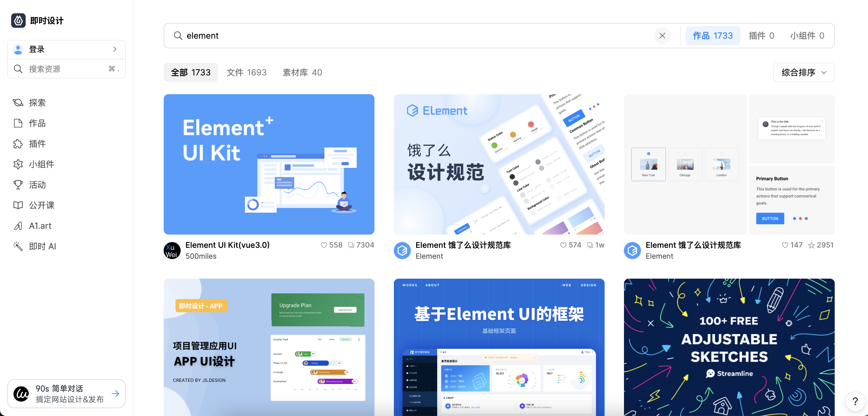Click the Element avatar beside the 147-like card
This screenshot has width=868, height=416.
coord(632,251)
